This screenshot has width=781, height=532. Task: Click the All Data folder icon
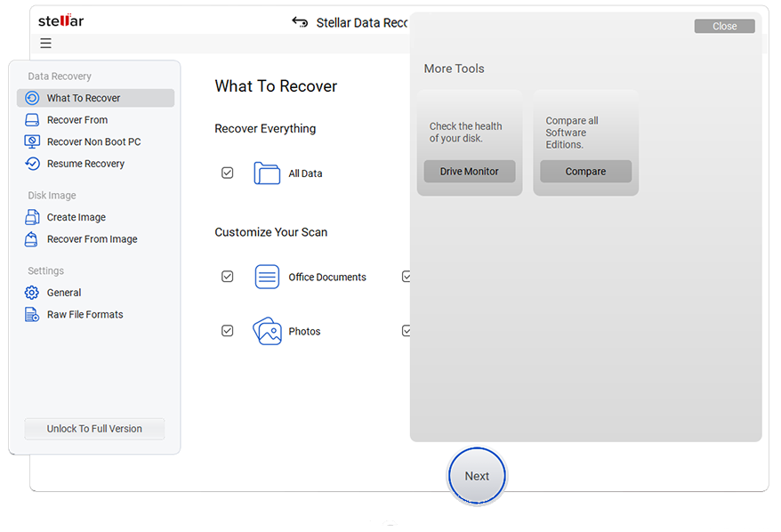coord(267,173)
